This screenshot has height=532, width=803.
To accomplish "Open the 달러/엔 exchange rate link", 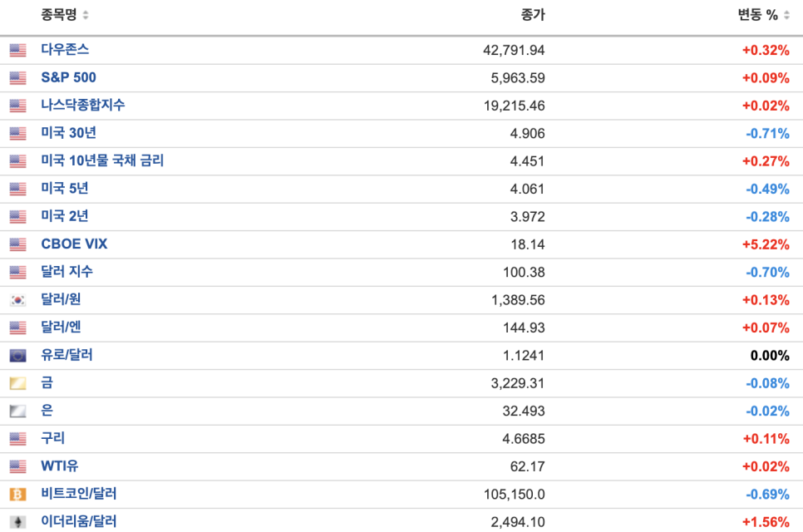I will point(61,327).
